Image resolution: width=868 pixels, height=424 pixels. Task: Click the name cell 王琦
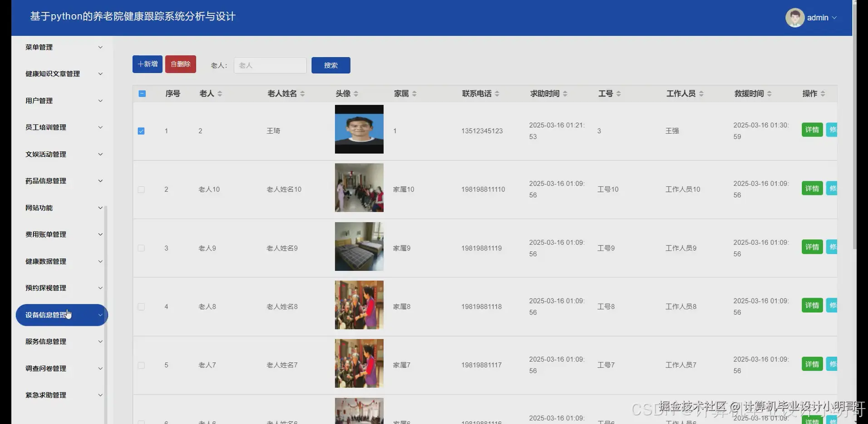point(273,131)
